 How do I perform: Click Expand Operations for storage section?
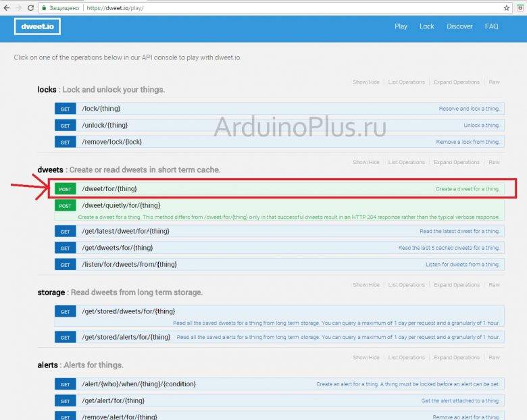pos(457,285)
